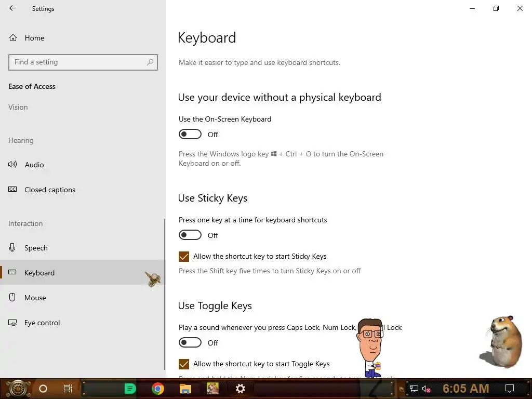Image resolution: width=532 pixels, height=399 pixels.
Task: Open the hamster app icon on taskbar
Action: (212, 389)
